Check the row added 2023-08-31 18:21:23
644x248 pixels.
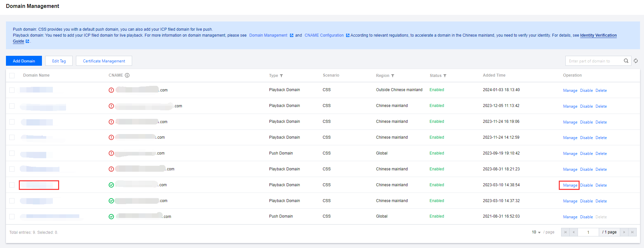tap(12, 169)
